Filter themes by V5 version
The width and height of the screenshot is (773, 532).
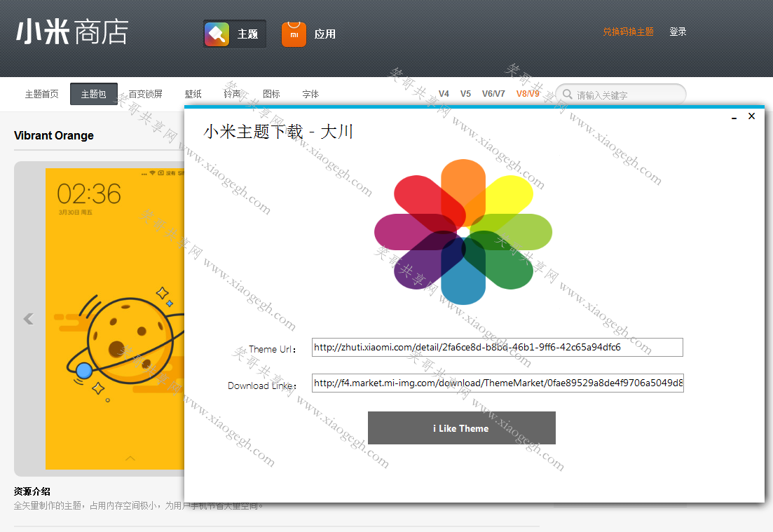pyautogui.click(x=465, y=94)
